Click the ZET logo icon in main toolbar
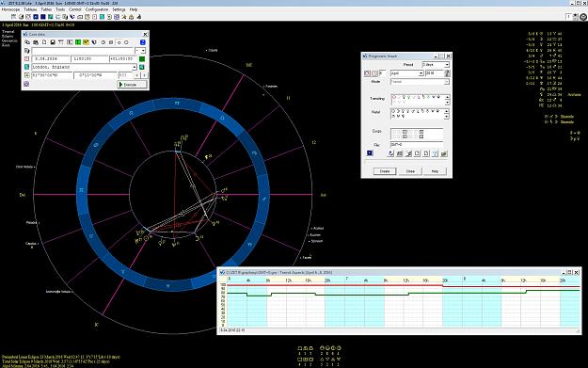 [x=72, y=17]
